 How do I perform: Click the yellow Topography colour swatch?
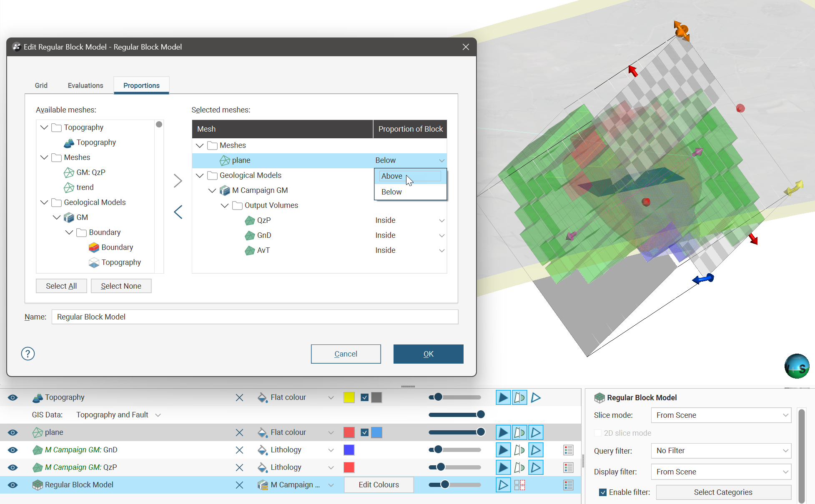(349, 397)
